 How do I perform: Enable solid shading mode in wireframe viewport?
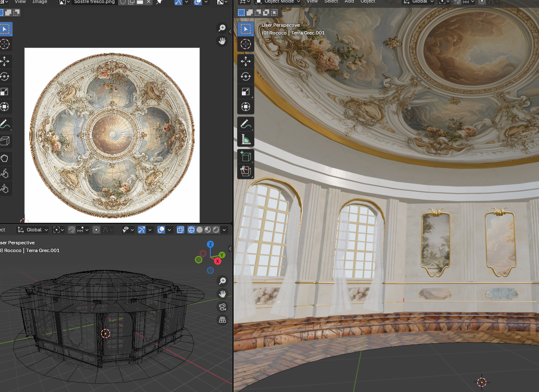click(x=200, y=230)
